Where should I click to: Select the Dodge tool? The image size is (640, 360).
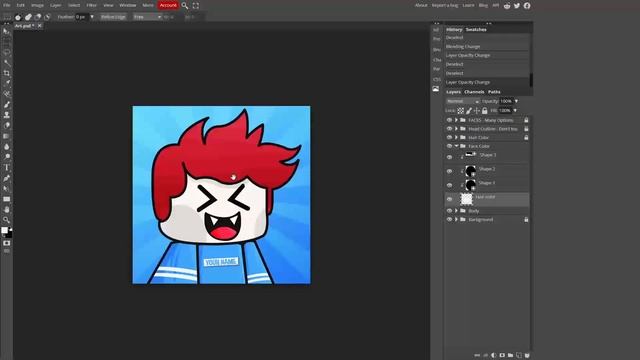[x=6, y=157]
